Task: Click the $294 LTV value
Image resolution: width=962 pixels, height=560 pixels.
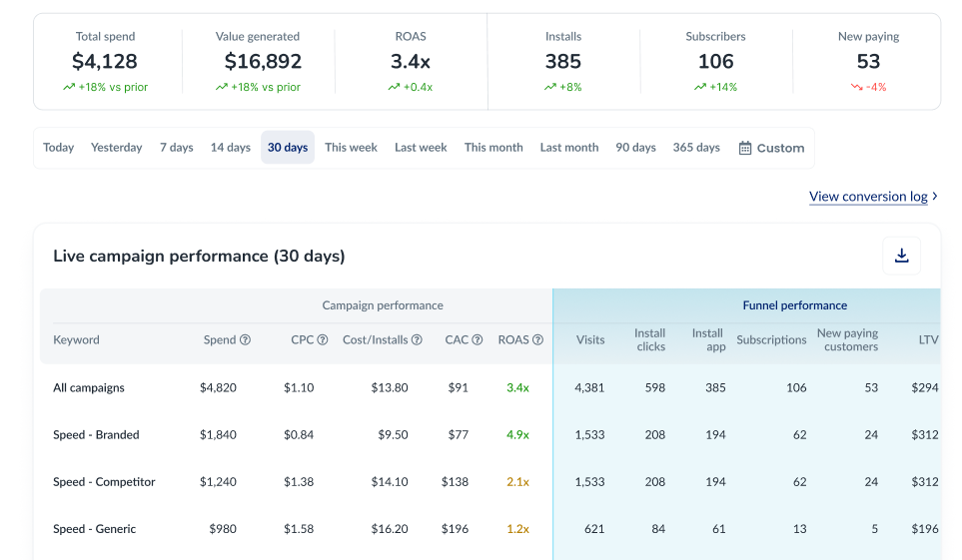Action: 925,387
